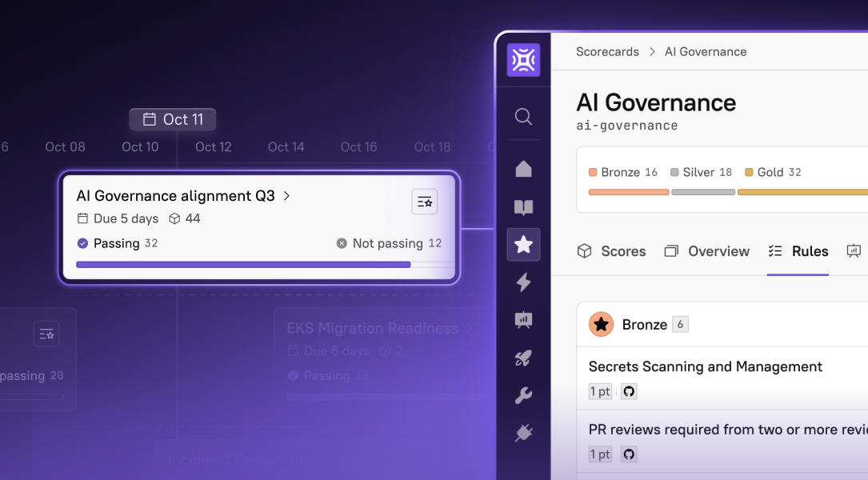Viewport: 868px width, 480px height.
Task: Select the rocket icon in the sidebar
Action: [x=523, y=358]
